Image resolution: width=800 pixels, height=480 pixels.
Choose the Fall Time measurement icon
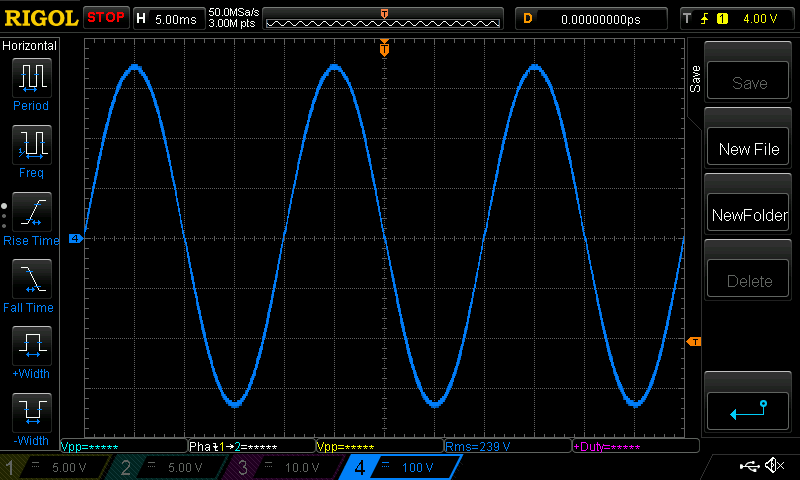click(x=31, y=279)
